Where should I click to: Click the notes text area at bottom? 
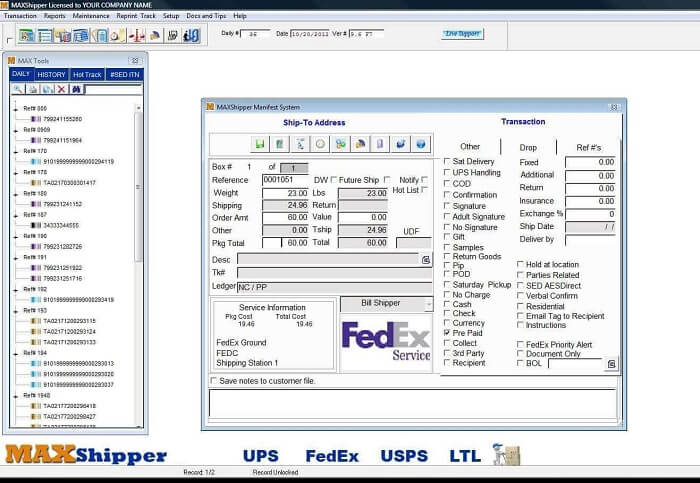tap(412, 404)
